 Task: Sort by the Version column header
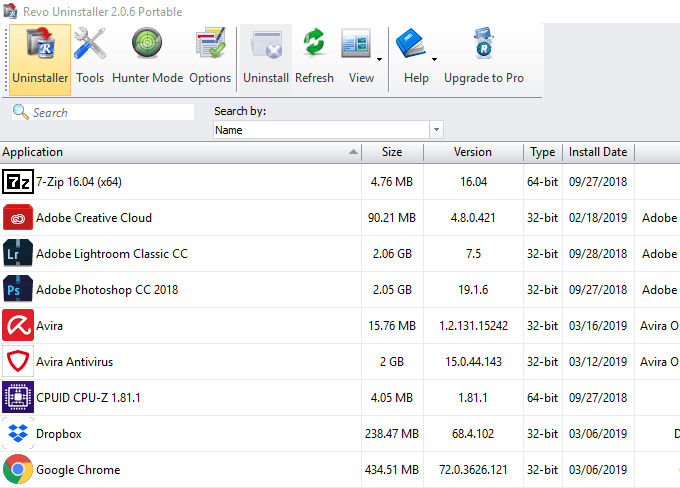tap(473, 152)
